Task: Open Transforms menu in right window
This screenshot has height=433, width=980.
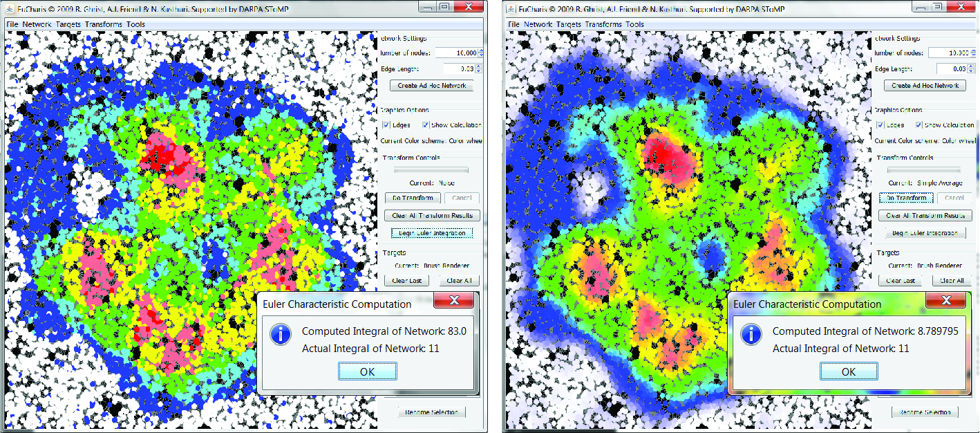Action: pos(604,24)
